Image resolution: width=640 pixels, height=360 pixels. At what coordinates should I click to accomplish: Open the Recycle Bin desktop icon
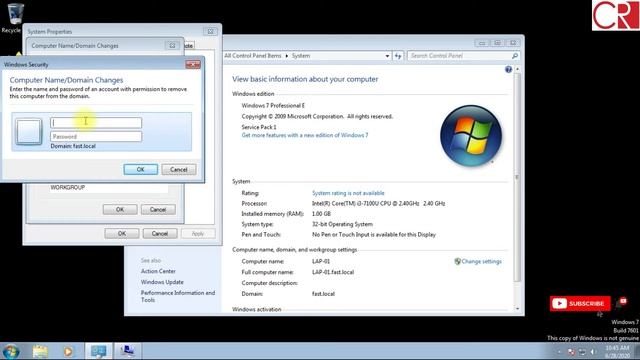[x=14, y=18]
